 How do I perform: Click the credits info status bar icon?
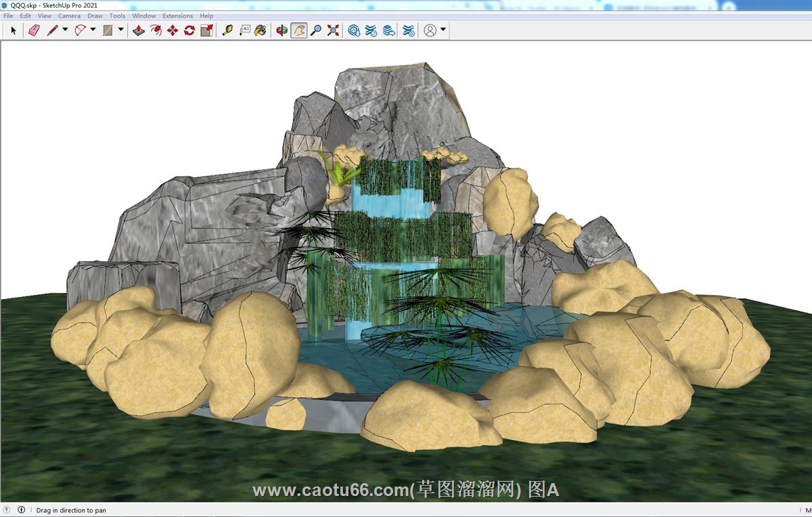[x=21, y=510]
